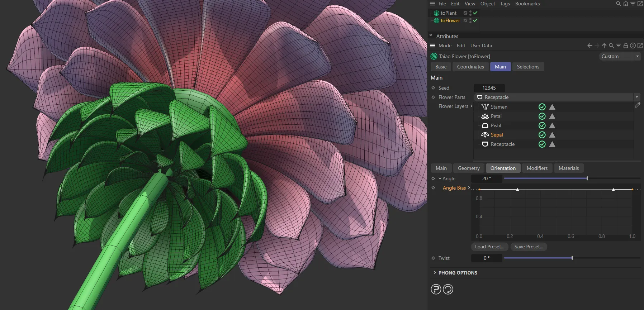Click the Object Manager search icon
Viewport: 644px width, 310px height.
619,4
